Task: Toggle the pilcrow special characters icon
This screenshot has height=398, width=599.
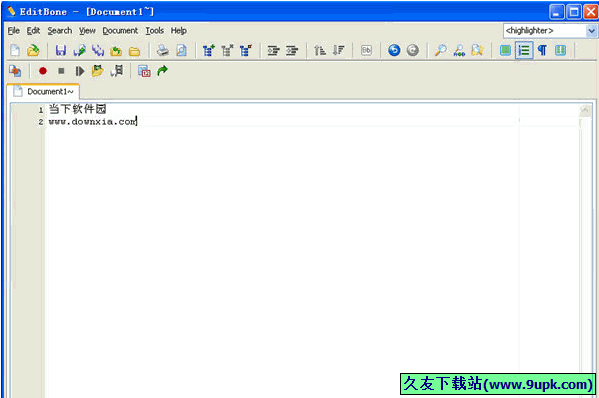Action: pos(542,50)
